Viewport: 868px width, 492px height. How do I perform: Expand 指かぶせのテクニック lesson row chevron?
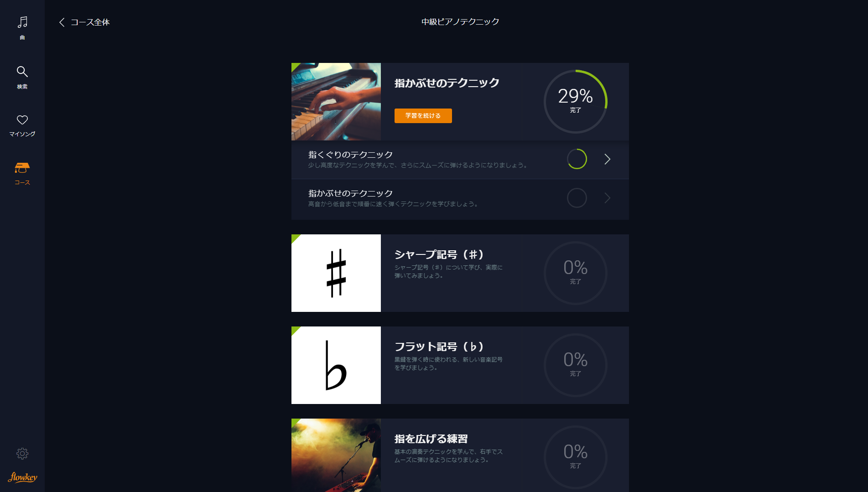[x=607, y=198]
